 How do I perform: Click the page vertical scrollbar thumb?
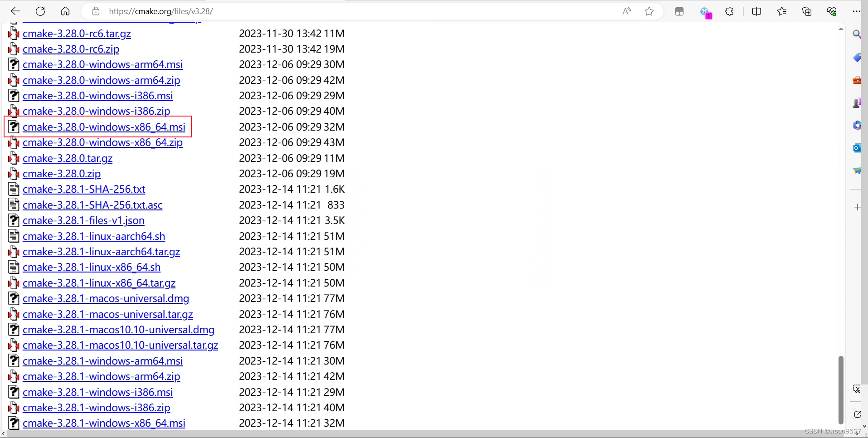point(841,390)
